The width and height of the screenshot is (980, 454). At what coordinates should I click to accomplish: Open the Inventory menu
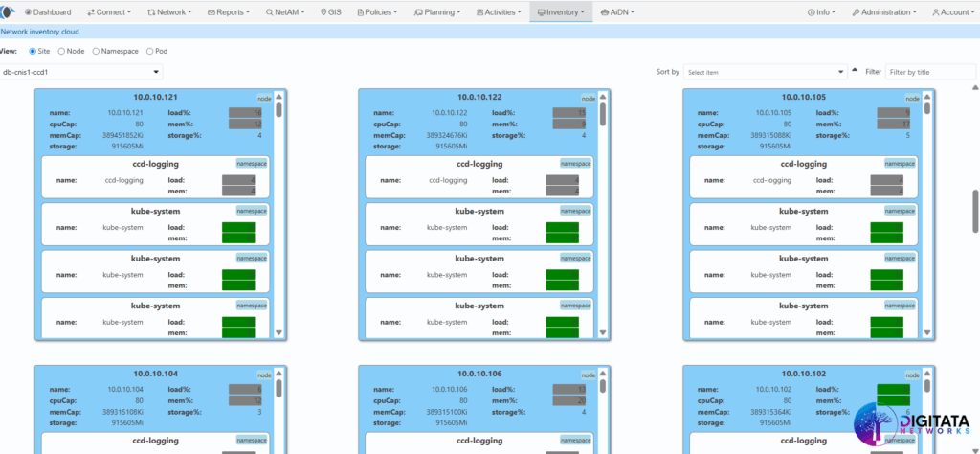pos(561,12)
